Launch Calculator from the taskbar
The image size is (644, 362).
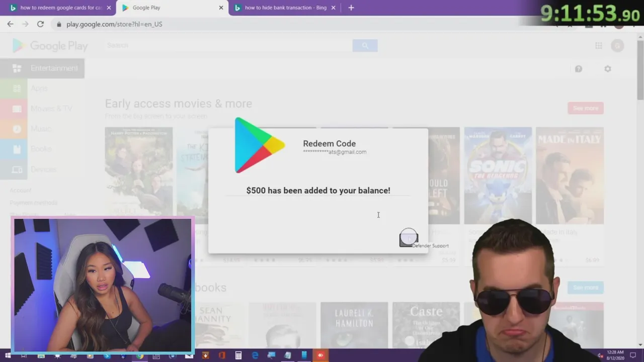coord(238,355)
